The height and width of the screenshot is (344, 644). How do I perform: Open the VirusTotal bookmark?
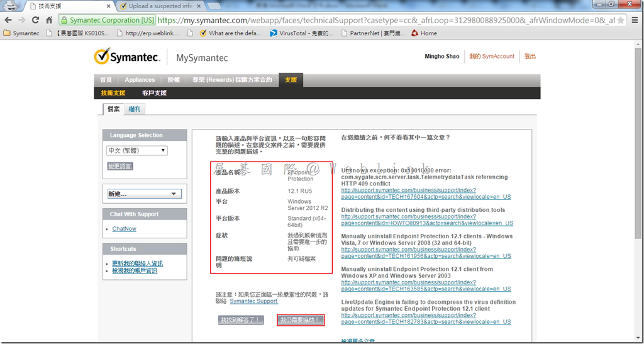click(301, 33)
